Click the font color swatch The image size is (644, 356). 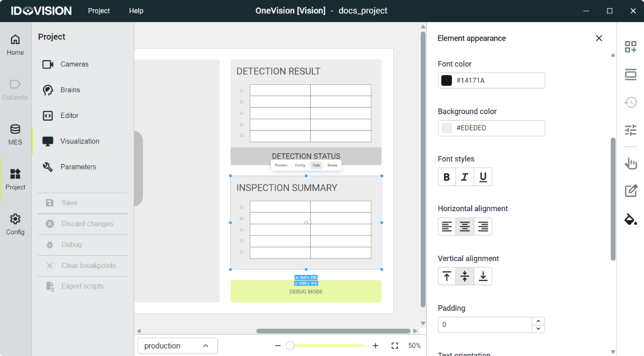pyautogui.click(x=447, y=80)
